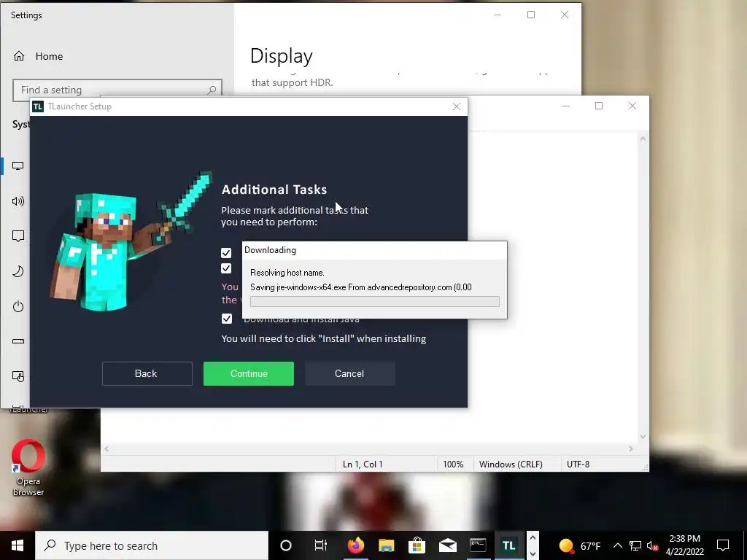747x560 pixels.
Task: Select Sound icon in Settings sidebar
Action: coord(18,201)
